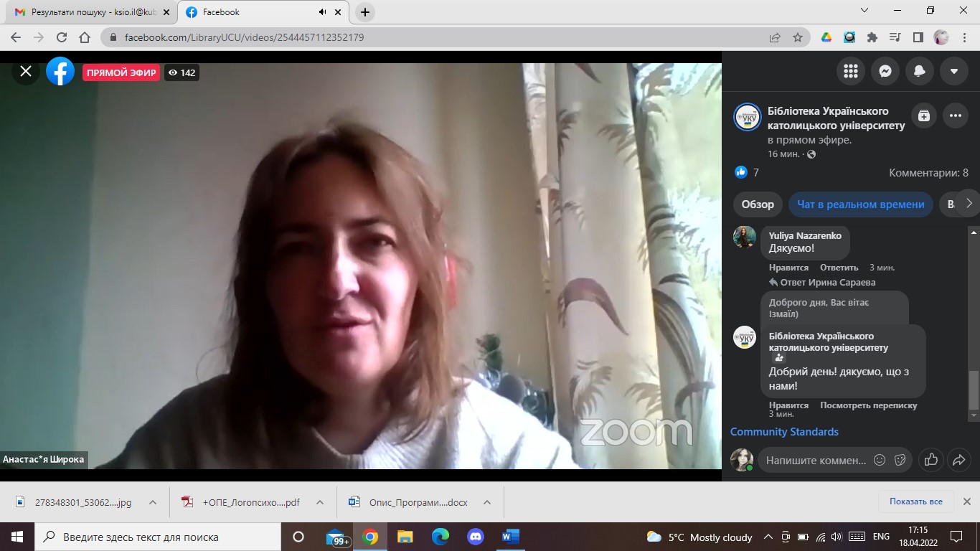Open the emoji picker in comment field
Image resolution: width=980 pixels, height=551 pixels.
click(x=880, y=460)
